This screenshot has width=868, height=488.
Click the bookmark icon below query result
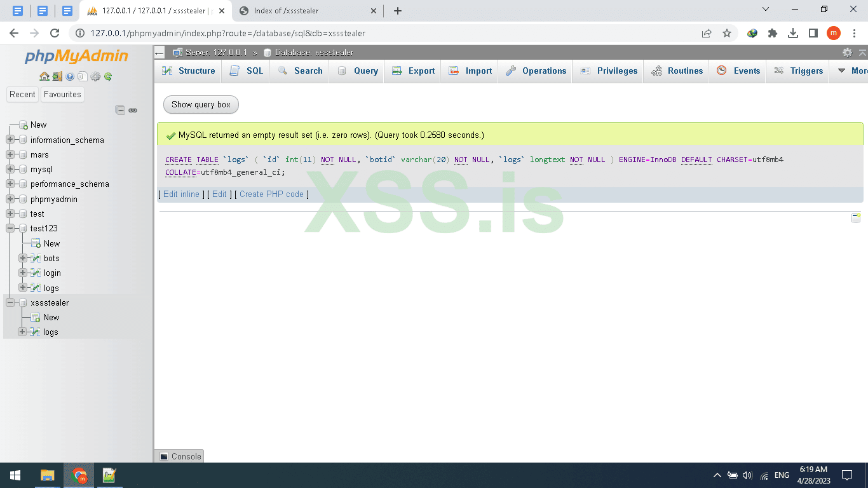pyautogui.click(x=856, y=218)
